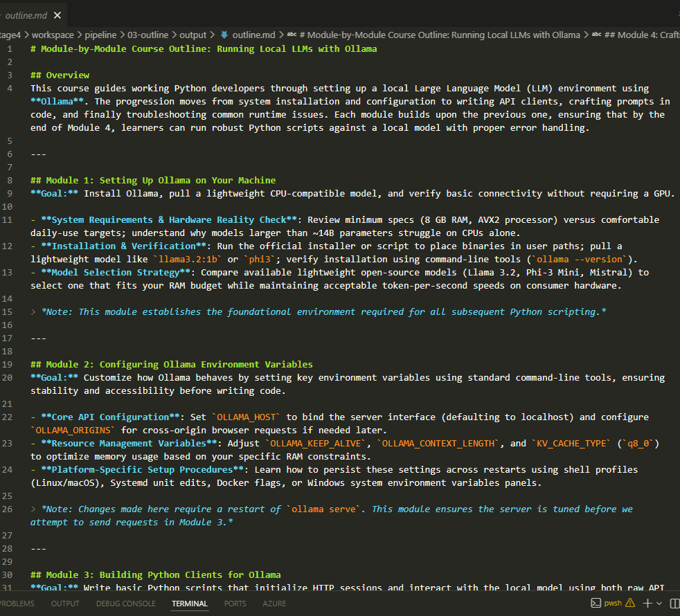
Task: Click the terminal shell icon beside pwsh
Action: pos(596,603)
